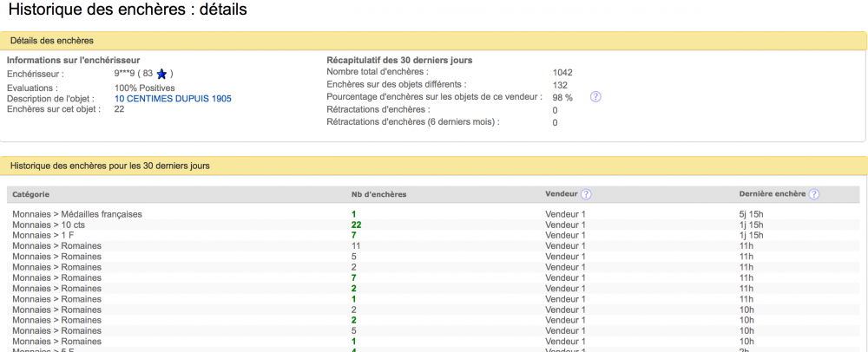Click different items value 132

point(560,86)
